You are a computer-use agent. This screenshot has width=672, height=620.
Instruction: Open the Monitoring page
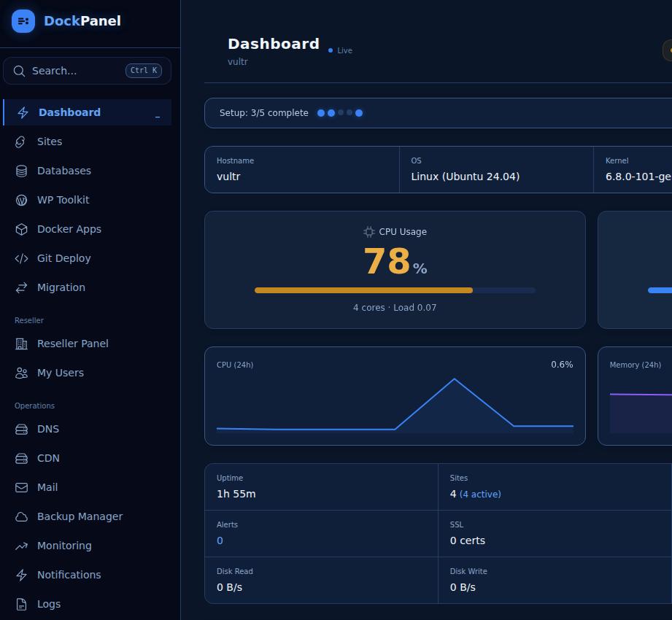(x=87, y=546)
